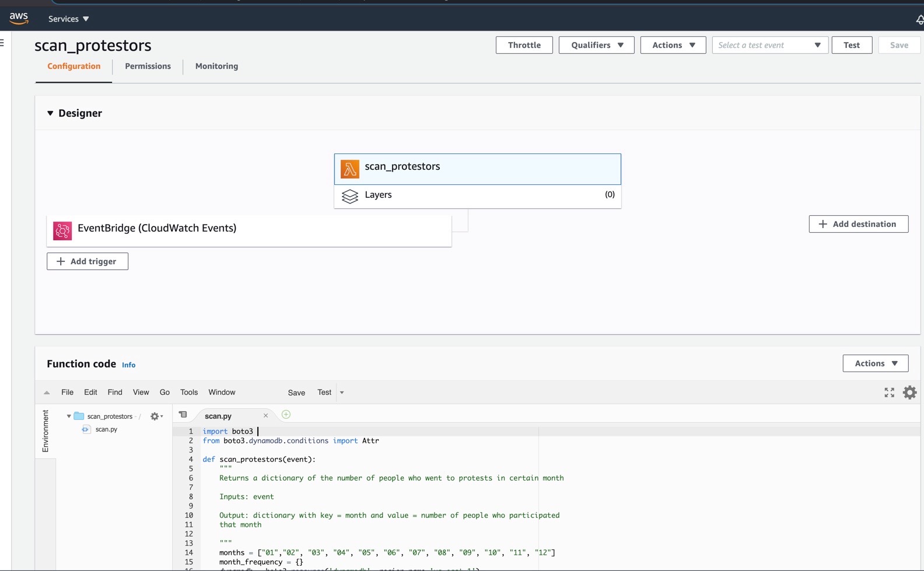Click Test in the editor toolbar

tap(324, 393)
